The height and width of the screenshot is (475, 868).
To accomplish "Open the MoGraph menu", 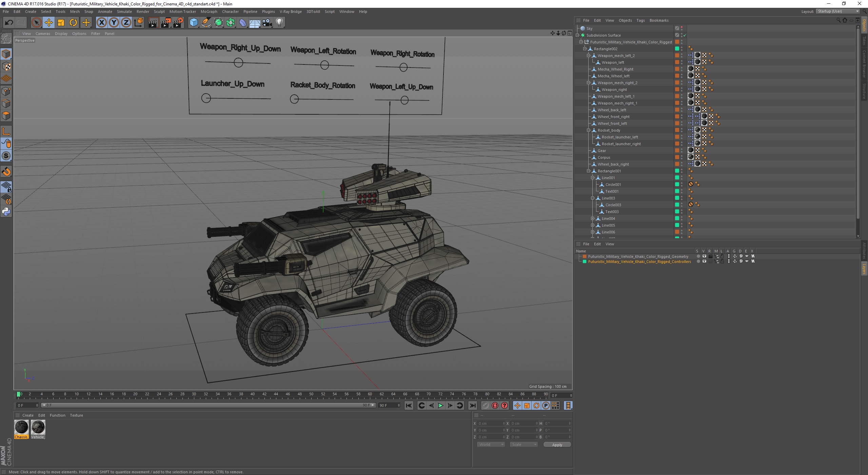I will (x=209, y=12).
